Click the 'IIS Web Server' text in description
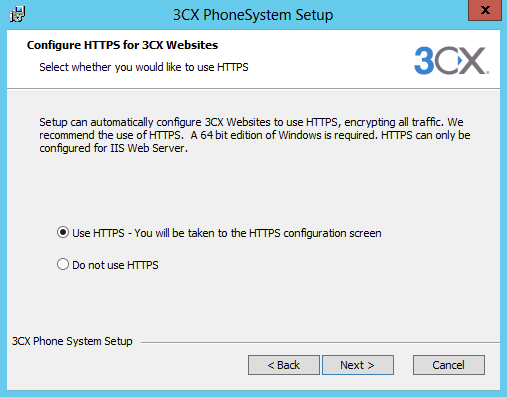Screen dimensions: 507x397 [x=147, y=148]
